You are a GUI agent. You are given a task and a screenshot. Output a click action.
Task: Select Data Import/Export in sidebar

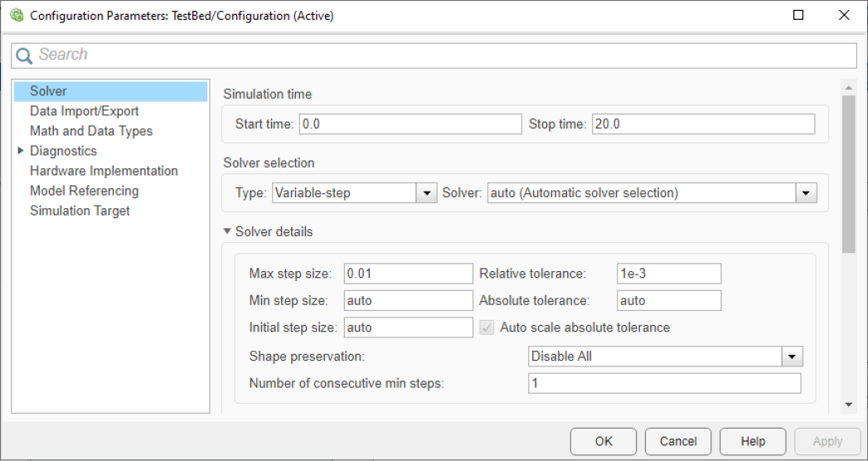pyautogui.click(x=85, y=111)
